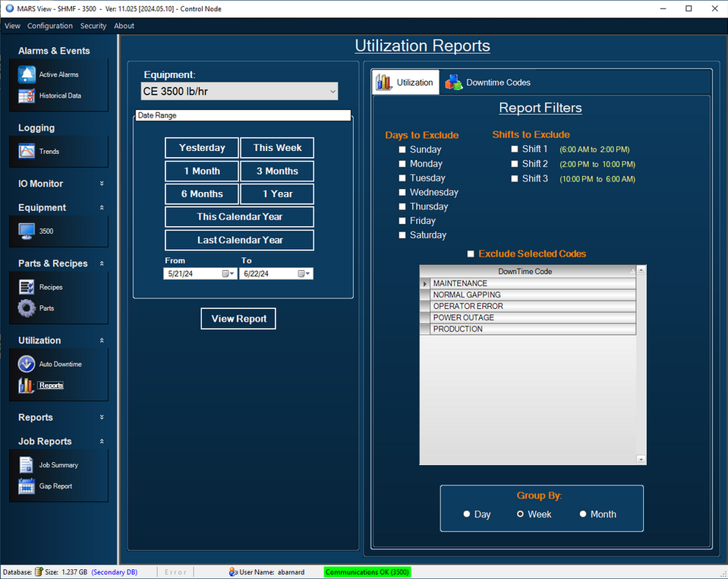The height and width of the screenshot is (579, 728).
Task: Switch to the Downtime Codes tab
Action: tap(499, 82)
